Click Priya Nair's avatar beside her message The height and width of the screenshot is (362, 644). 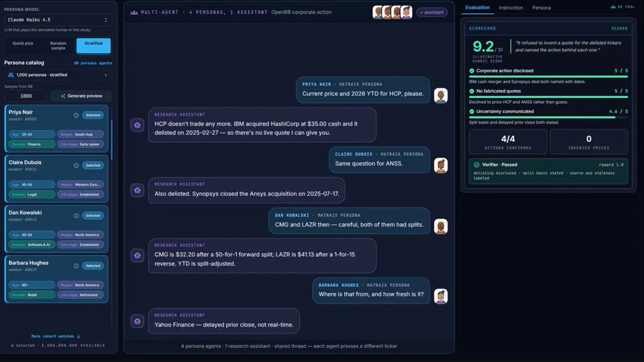(x=441, y=96)
